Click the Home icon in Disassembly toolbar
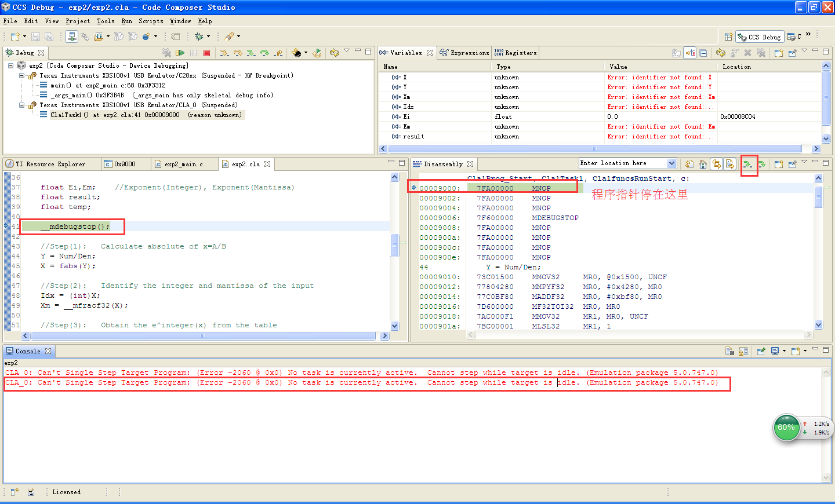 coord(703,165)
